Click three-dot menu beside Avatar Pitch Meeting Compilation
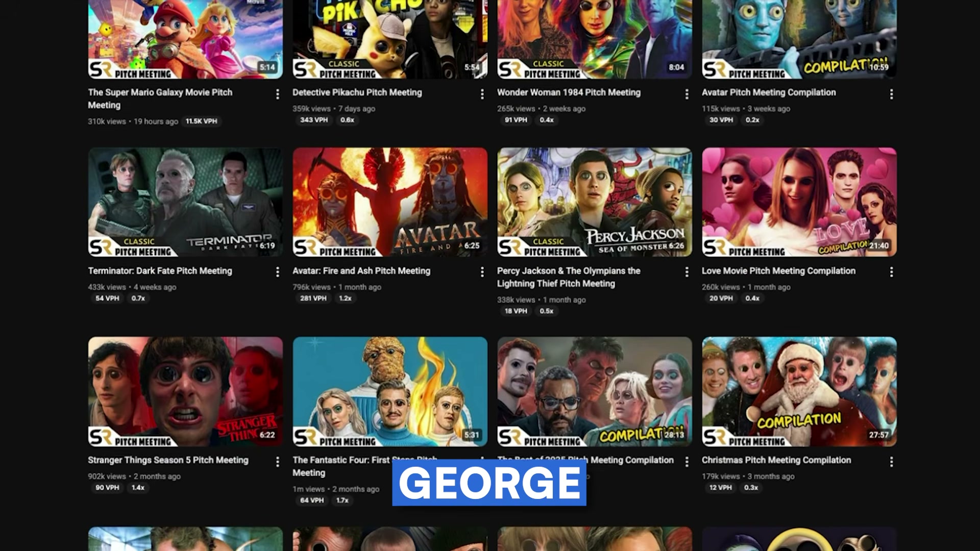The height and width of the screenshot is (551, 980). tap(891, 94)
